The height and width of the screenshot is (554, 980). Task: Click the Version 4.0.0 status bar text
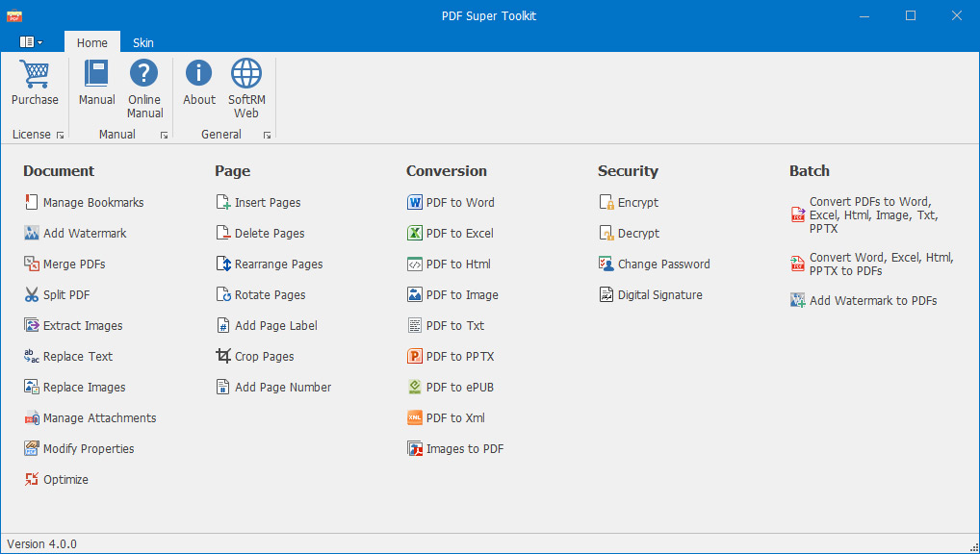(x=41, y=543)
